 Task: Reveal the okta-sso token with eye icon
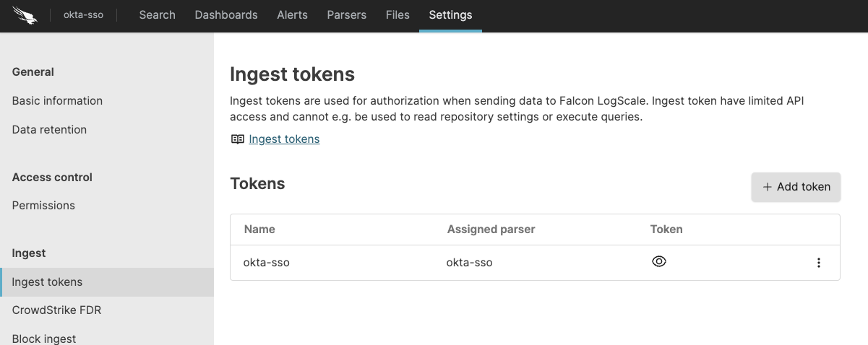click(658, 262)
